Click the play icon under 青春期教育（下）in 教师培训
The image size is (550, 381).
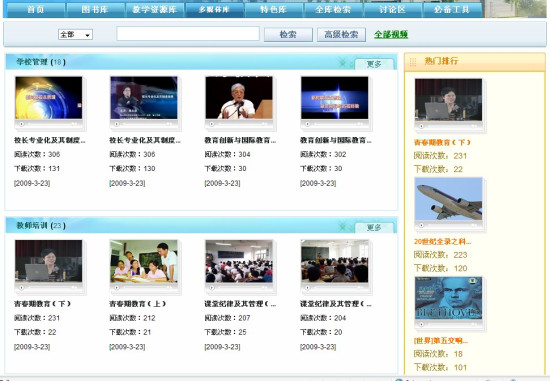pyautogui.click(x=21, y=287)
